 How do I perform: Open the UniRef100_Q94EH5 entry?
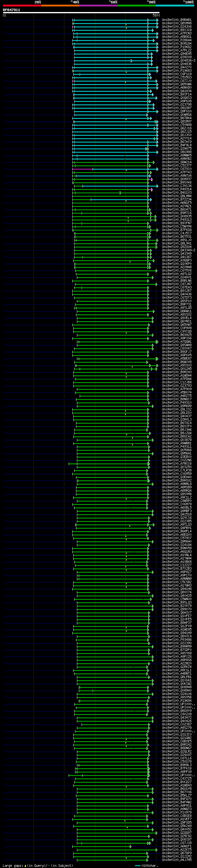coord(176,54)
